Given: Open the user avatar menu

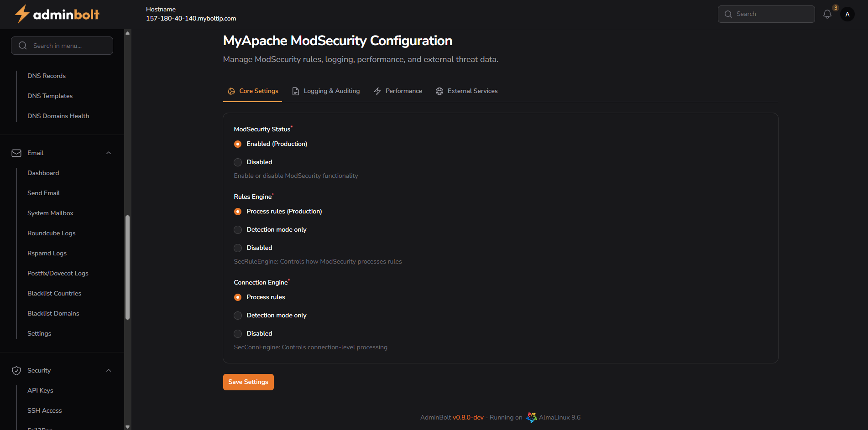Looking at the screenshot, I should pos(847,14).
